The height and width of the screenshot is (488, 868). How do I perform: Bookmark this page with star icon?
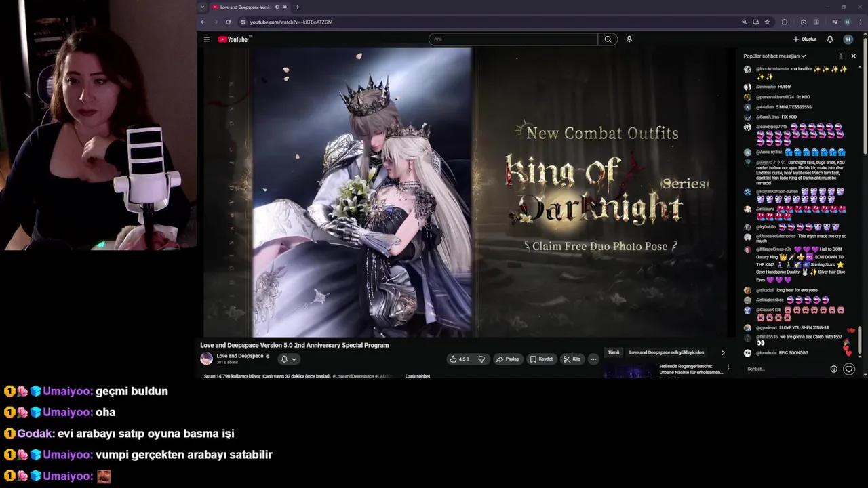coord(767,22)
